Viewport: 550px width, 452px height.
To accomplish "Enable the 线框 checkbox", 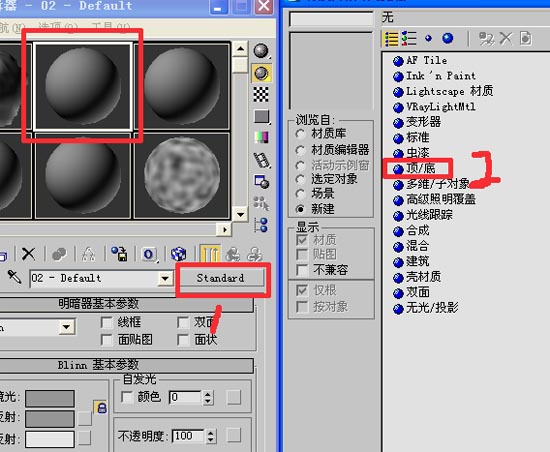I will point(106,323).
